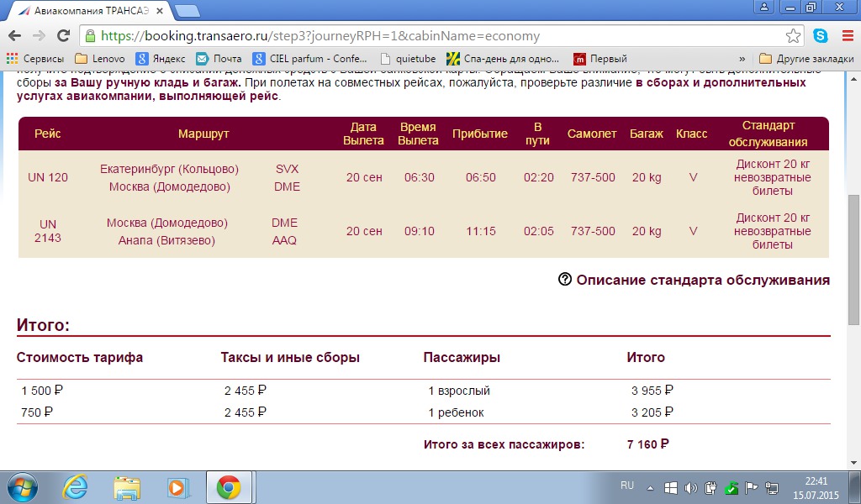Viewport: 861px width, 504px height.
Task: Click the network tray icon
Action: pyautogui.click(x=772, y=487)
